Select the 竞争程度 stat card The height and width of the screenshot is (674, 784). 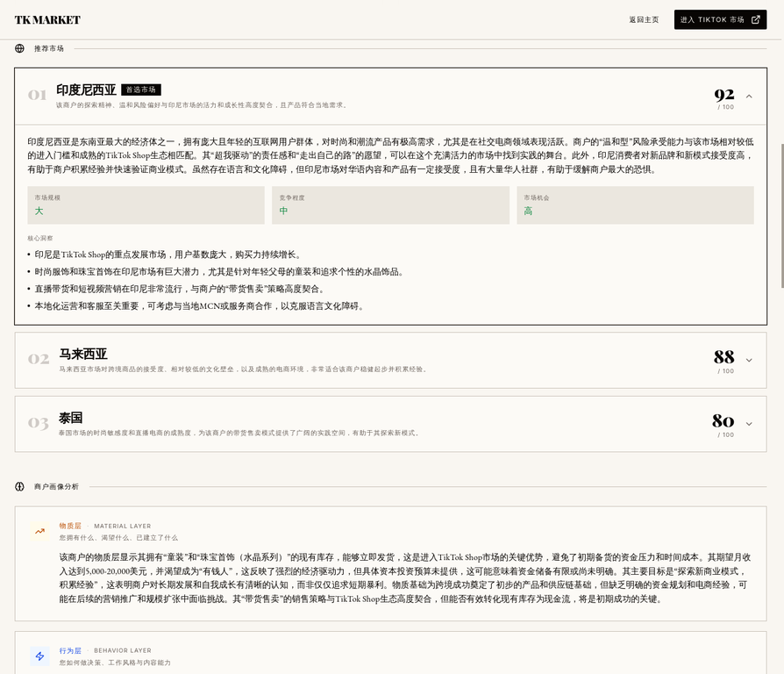[x=390, y=204]
